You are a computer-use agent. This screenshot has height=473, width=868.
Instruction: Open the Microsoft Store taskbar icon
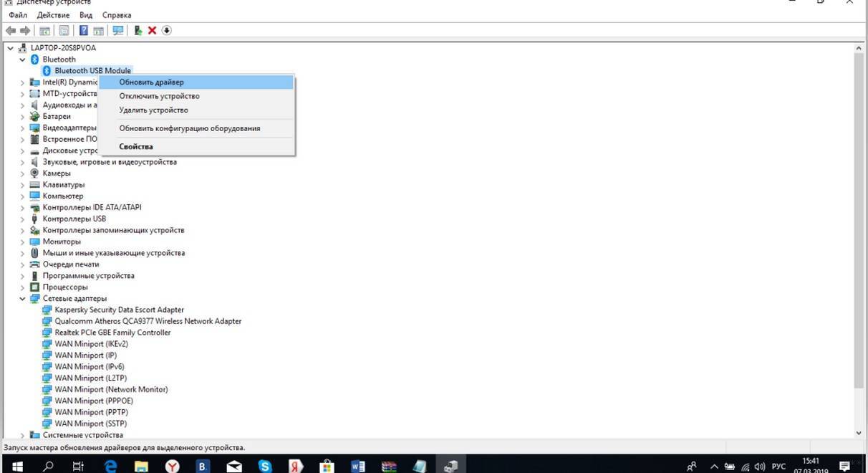(x=327, y=466)
